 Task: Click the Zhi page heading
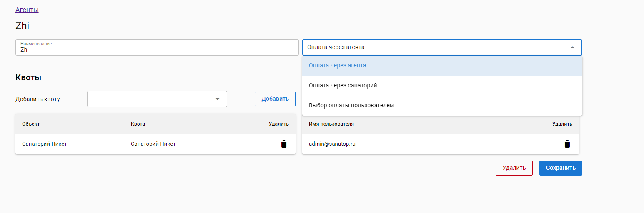point(23,26)
